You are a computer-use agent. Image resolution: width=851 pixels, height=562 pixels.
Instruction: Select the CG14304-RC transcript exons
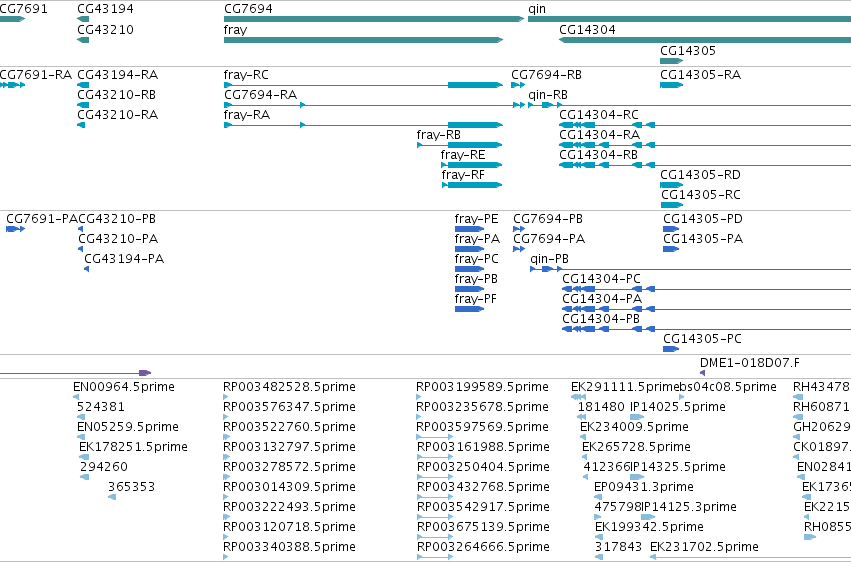[x=607, y=125]
